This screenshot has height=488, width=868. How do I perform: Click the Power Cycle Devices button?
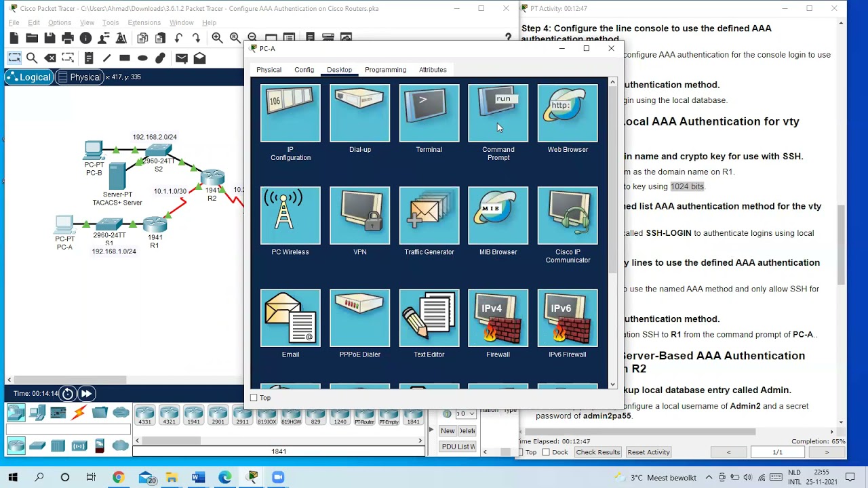pos(68,393)
